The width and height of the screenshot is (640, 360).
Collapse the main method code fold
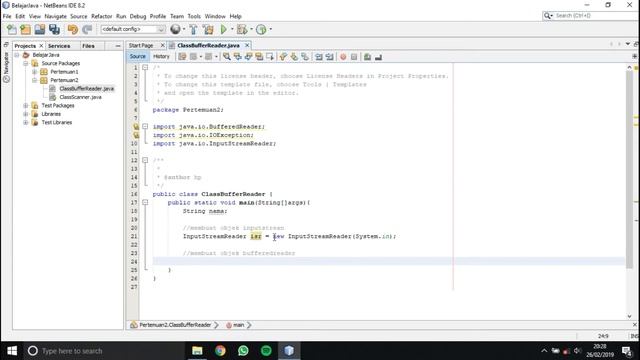pos(145,202)
